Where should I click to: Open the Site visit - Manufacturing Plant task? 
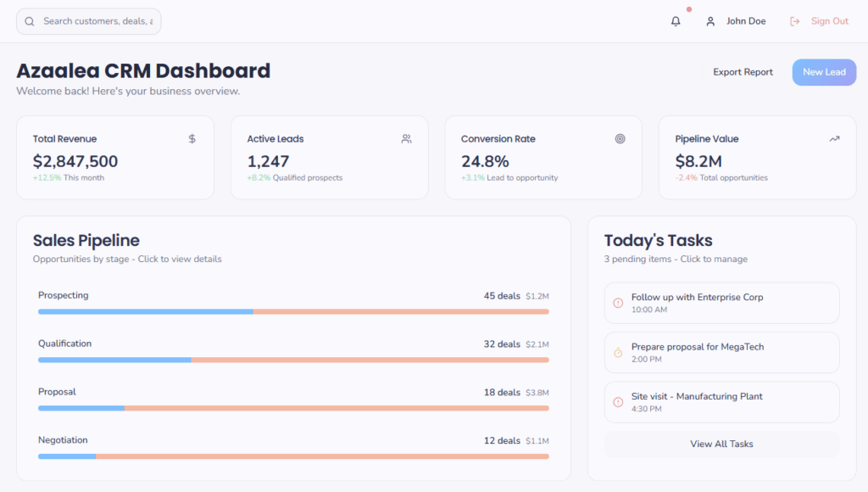(x=721, y=401)
